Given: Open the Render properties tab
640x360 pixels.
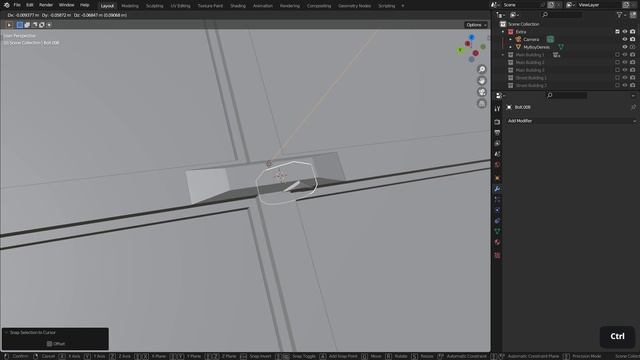Looking at the screenshot, I should 497,122.
